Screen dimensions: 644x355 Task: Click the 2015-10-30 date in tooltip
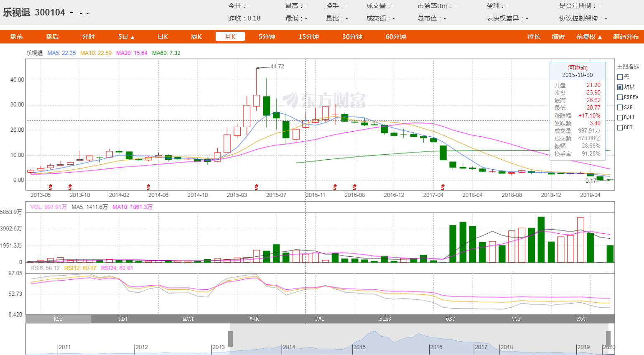[x=578, y=75]
